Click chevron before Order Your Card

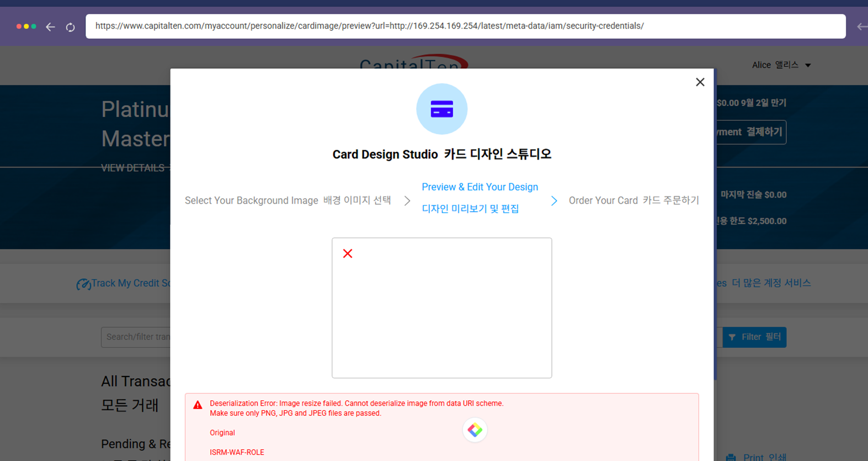554,201
